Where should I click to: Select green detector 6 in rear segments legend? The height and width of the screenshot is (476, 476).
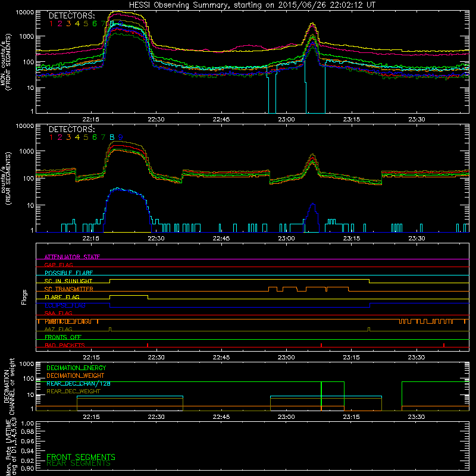95,137
